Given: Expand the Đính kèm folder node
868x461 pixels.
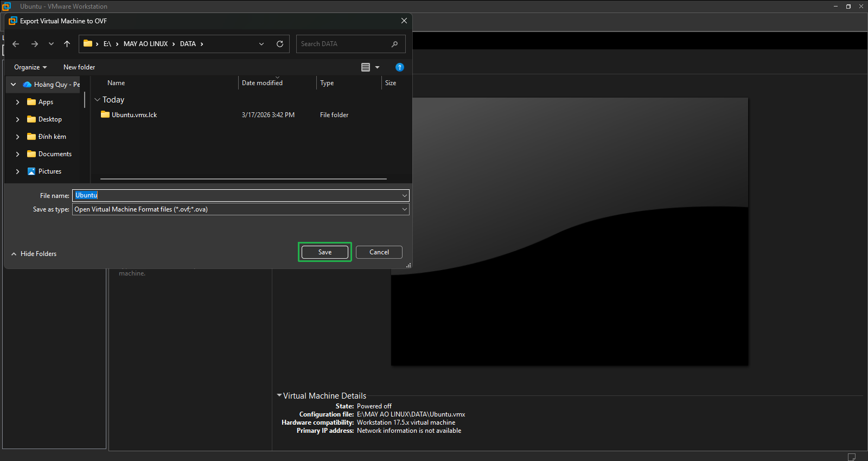Looking at the screenshot, I should pos(18,137).
